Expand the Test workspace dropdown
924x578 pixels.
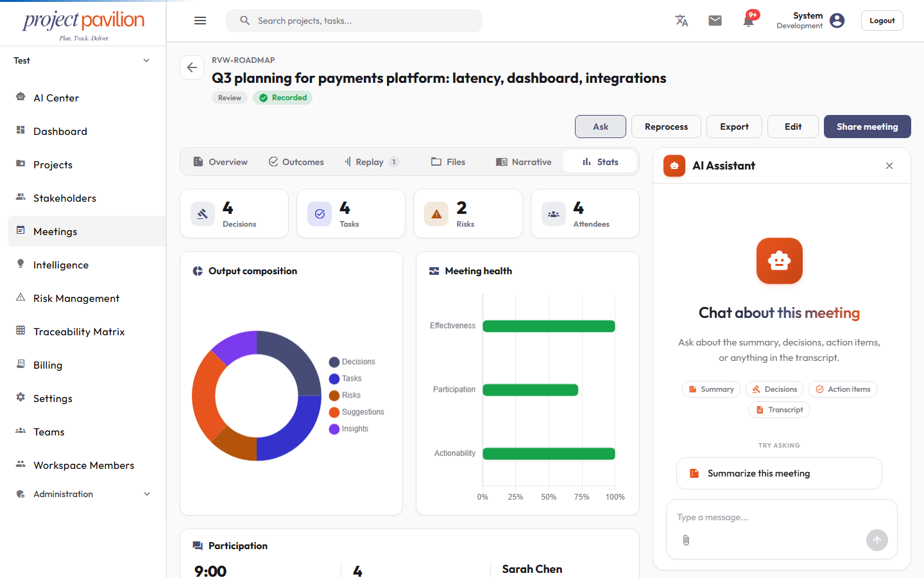tap(83, 60)
